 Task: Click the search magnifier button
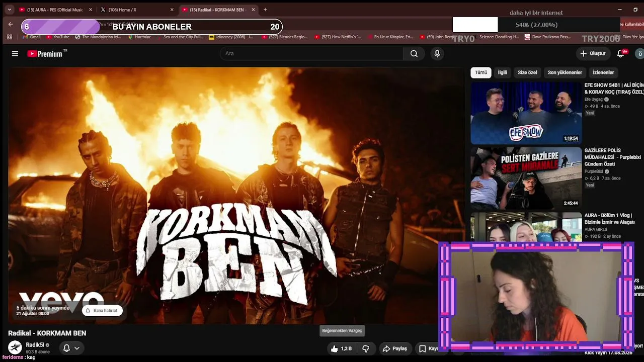pyautogui.click(x=414, y=54)
